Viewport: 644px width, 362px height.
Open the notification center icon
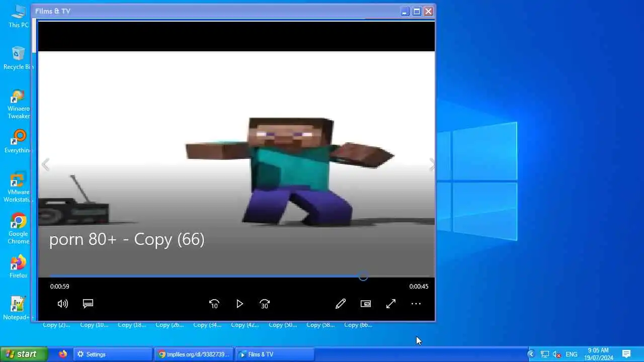pos(626,354)
